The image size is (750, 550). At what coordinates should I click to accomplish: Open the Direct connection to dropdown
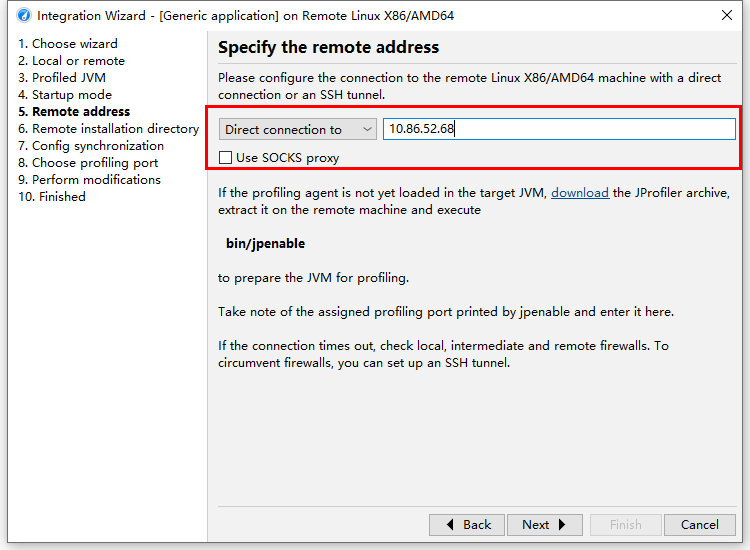click(298, 129)
